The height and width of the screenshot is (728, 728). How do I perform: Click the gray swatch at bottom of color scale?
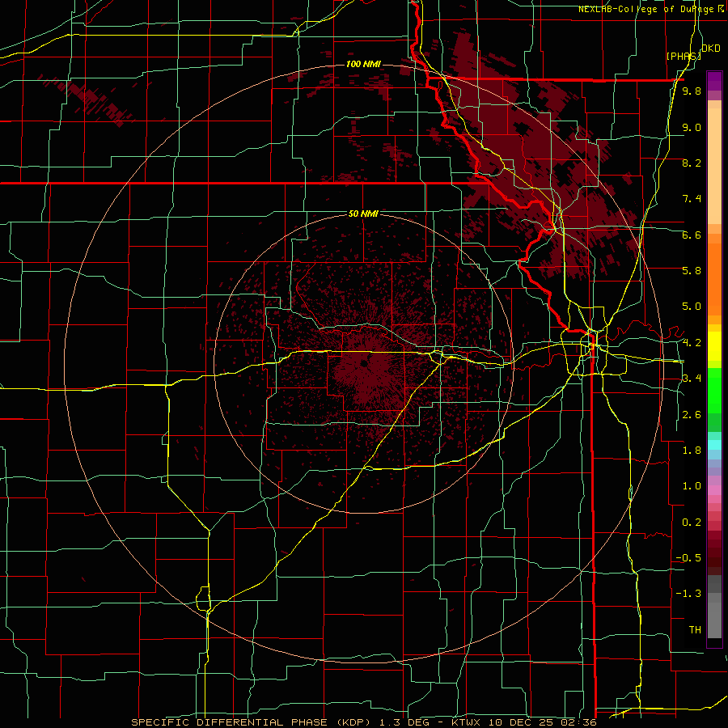click(714, 622)
